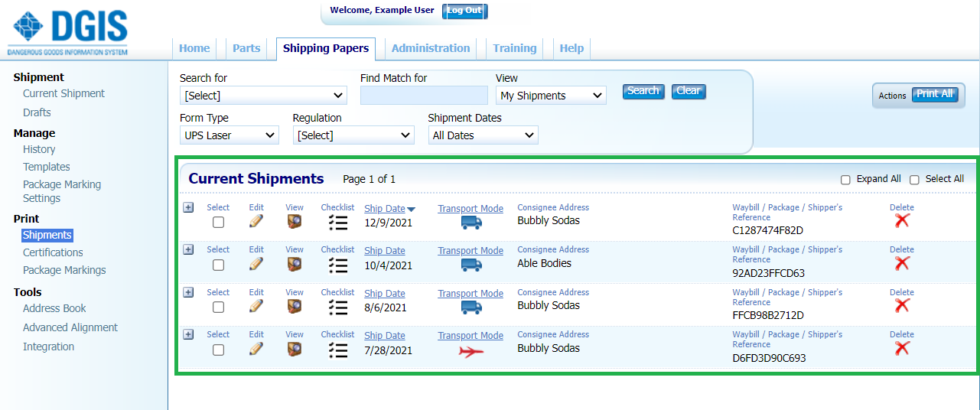Open the Form Type dropdown showing UPS Laser
Screen dimensions: 980x410
[x=229, y=135]
